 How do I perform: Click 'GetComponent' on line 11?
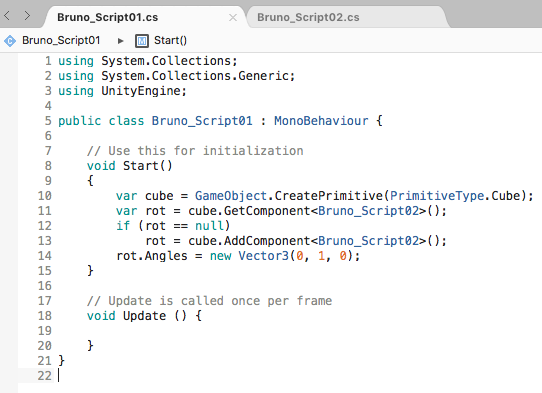click(x=267, y=211)
